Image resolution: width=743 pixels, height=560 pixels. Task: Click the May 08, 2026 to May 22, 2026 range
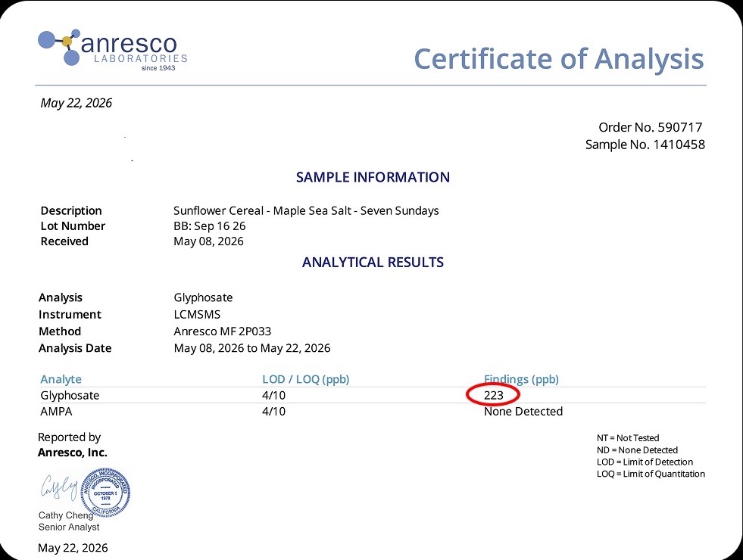click(x=252, y=348)
